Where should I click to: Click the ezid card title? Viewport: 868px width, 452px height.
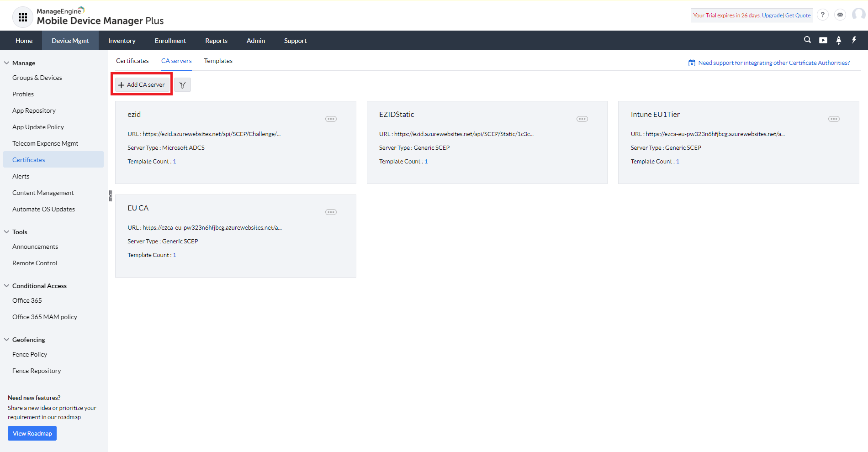134,115
